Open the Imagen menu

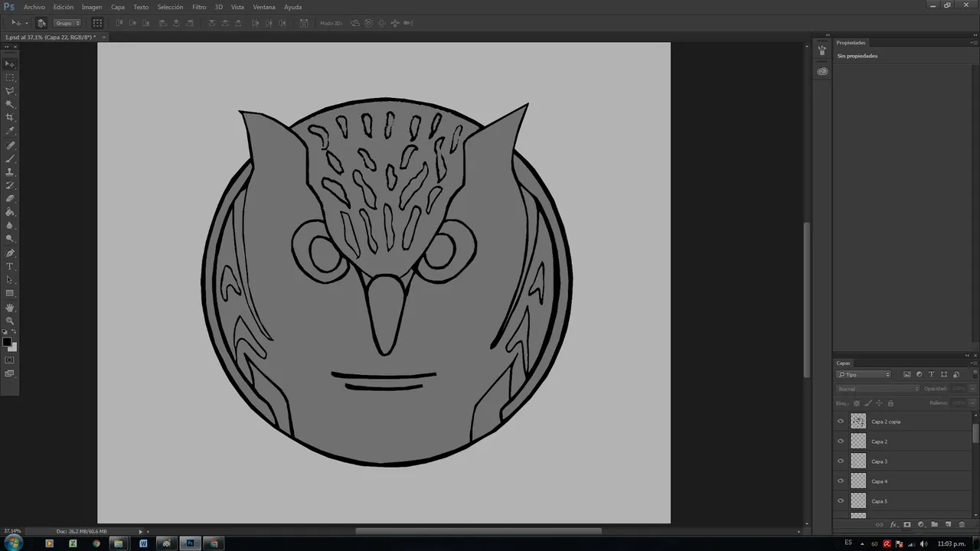(92, 7)
